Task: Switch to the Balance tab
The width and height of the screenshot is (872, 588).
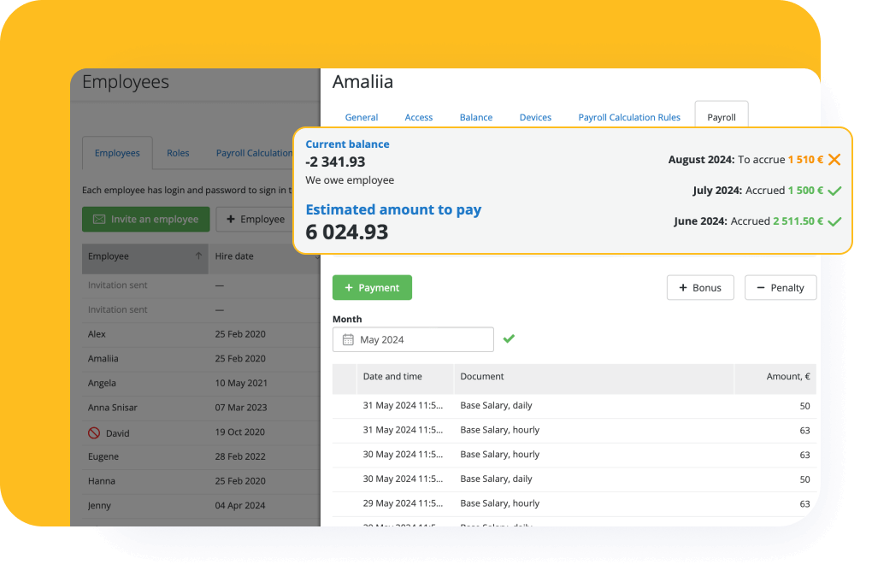Action: tap(475, 117)
